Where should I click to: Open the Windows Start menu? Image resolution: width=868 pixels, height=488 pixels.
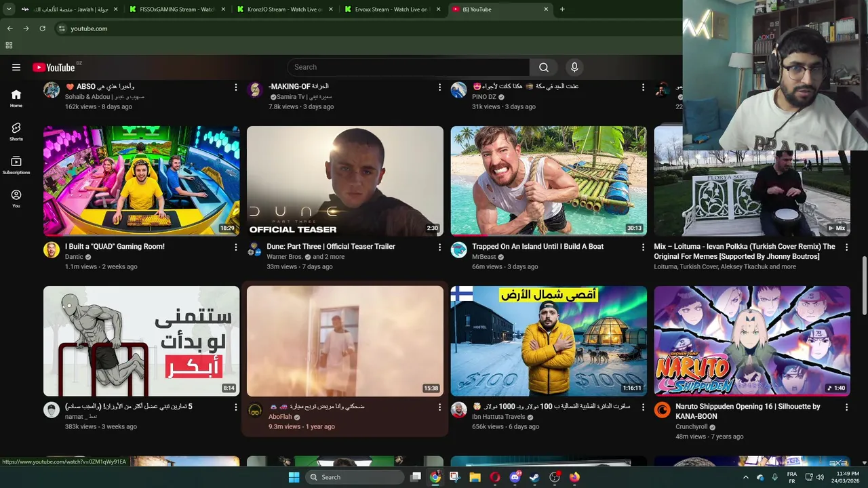pyautogui.click(x=294, y=477)
